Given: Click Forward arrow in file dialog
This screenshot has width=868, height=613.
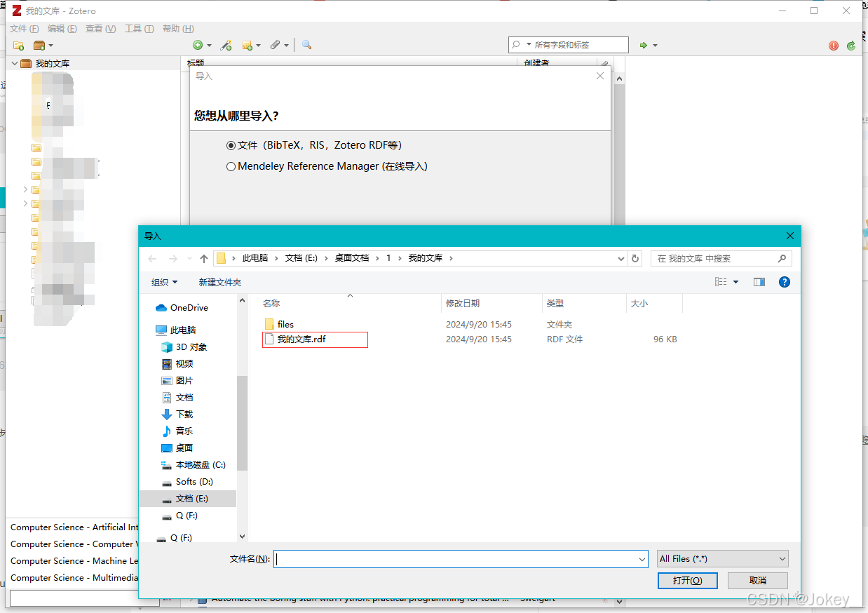Looking at the screenshot, I should click(173, 259).
